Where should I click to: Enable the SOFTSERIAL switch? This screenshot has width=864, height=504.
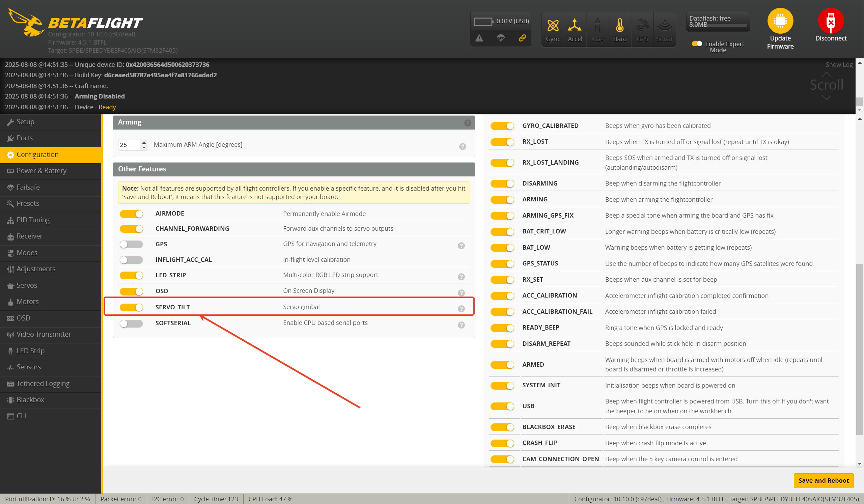click(131, 323)
